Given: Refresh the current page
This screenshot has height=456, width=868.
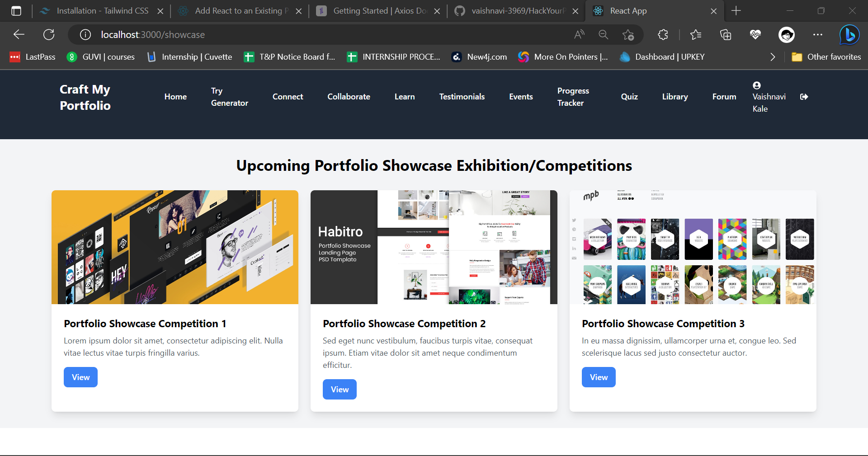Looking at the screenshot, I should 49,34.
